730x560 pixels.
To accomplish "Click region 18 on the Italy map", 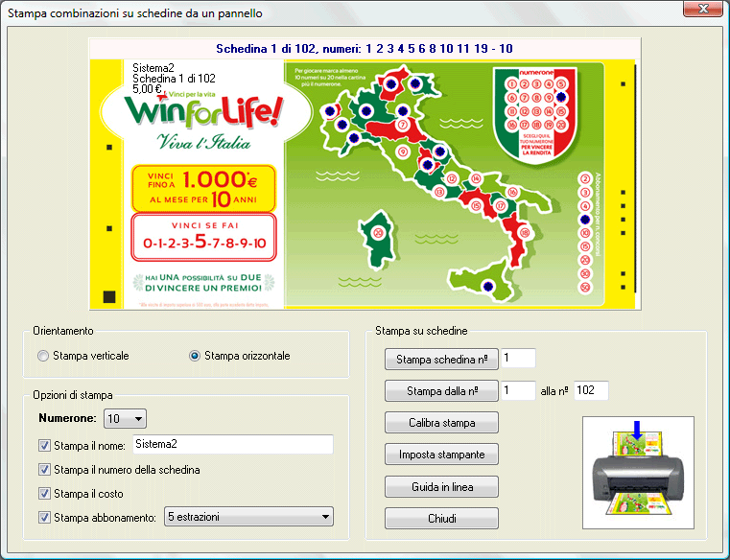I will click(523, 233).
